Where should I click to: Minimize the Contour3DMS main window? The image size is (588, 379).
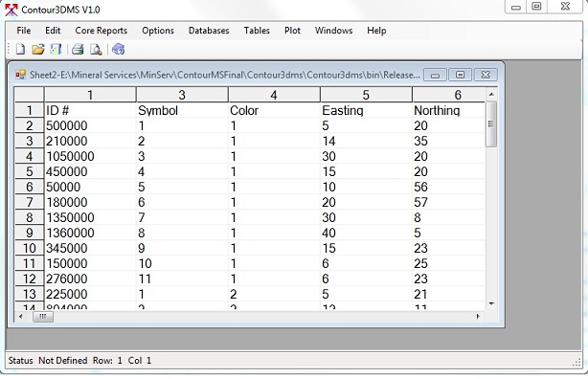(516, 7)
